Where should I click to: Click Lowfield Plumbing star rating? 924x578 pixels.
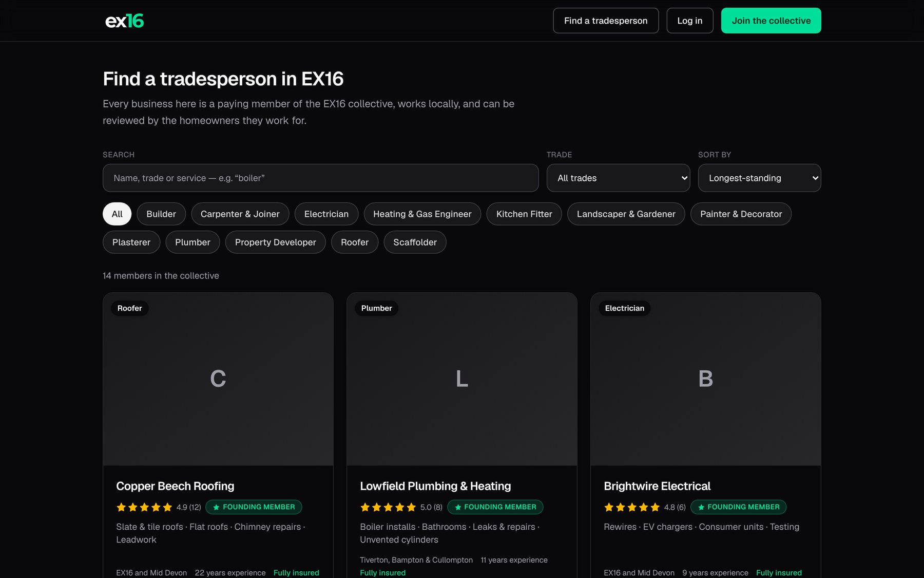click(388, 507)
